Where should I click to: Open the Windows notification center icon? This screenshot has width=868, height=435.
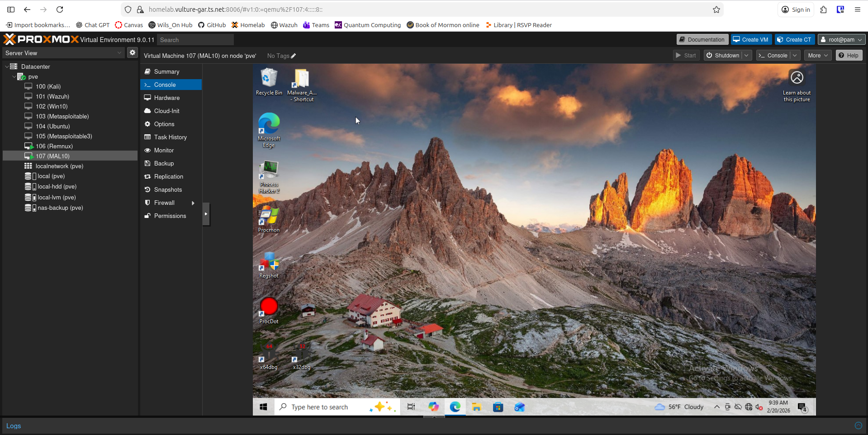802,407
